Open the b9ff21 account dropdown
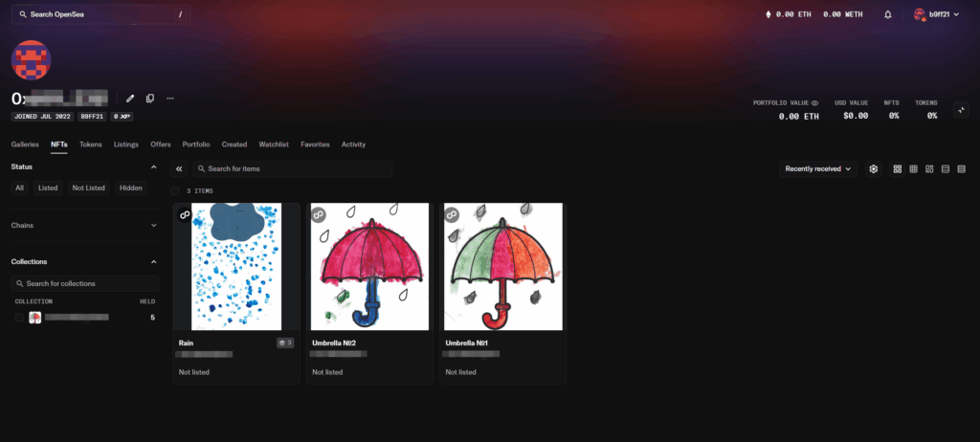Screen dimensions: 980x442 click(937, 14)
